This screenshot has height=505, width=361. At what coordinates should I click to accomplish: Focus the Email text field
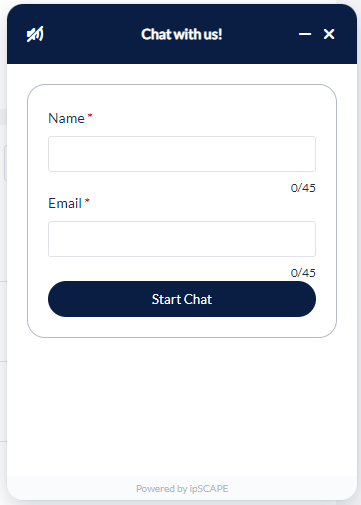[182, 239]
